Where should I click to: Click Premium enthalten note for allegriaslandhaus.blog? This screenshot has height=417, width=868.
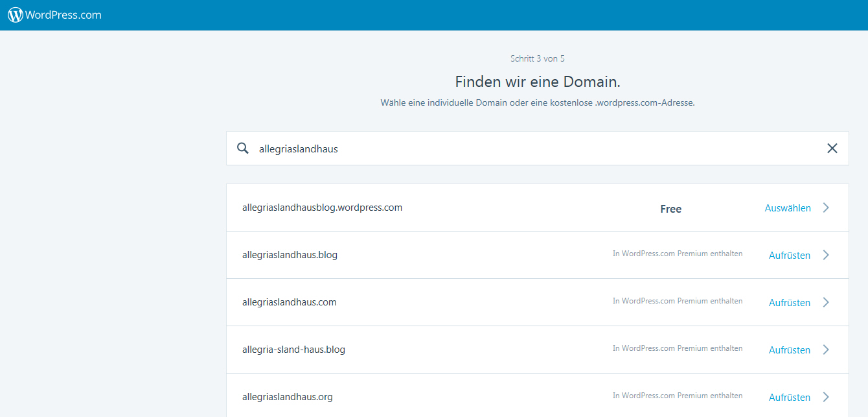click(678, 254)
